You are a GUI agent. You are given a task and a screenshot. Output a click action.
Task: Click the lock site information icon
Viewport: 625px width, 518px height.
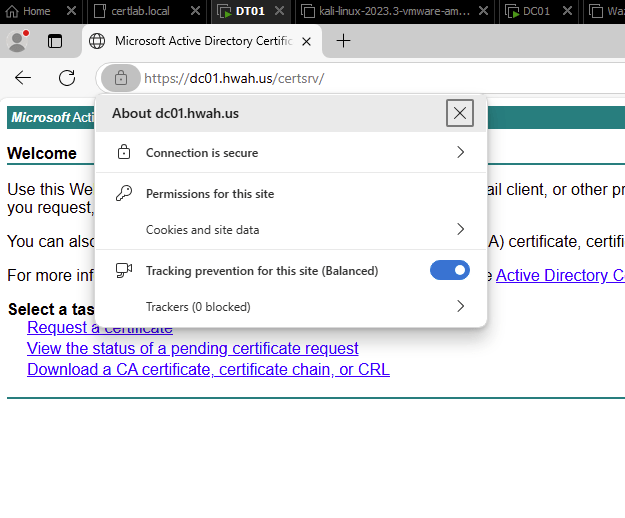pyautogui.click(x=120, y=78)
